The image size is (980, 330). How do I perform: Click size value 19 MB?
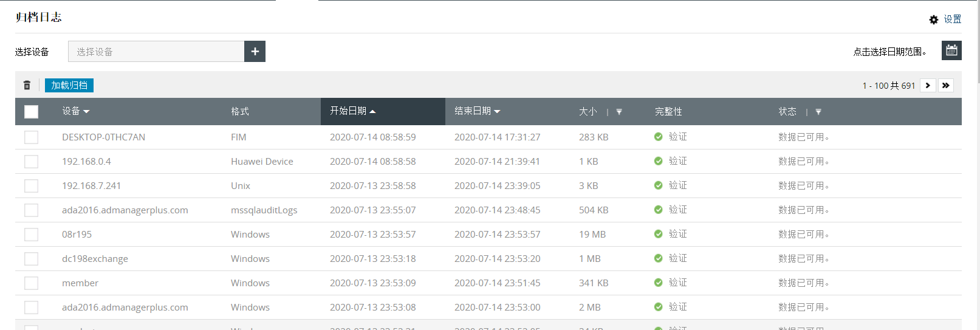[592, 235]
